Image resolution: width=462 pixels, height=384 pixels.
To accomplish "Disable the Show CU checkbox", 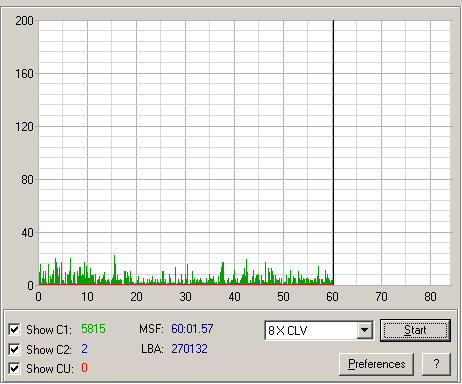I will [x=14, y=369].
